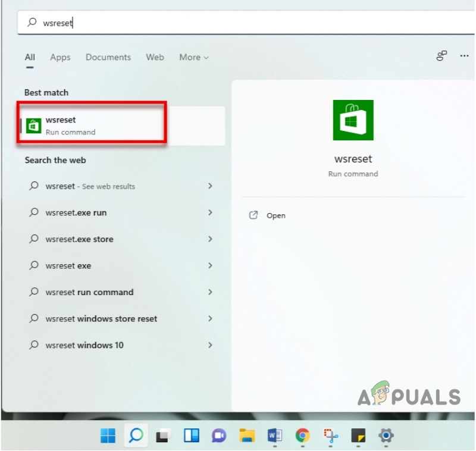Switch to the Web tab
Viewport: 476px width, 451px height.
pos(155,57)
